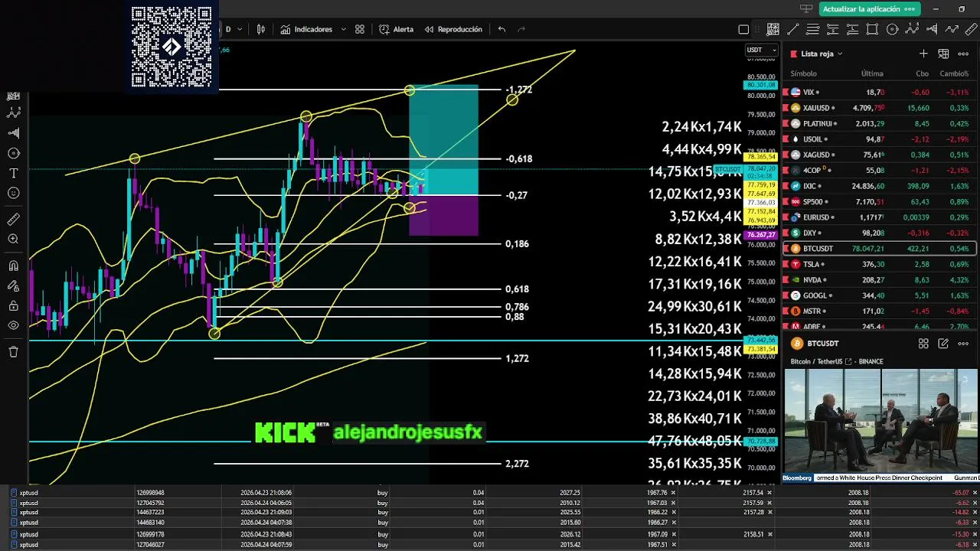Viewport: 980px width, 551px height.
Task: Remove drawings with the trash icon
Action: pyautogui.click(x=13, y=352)
